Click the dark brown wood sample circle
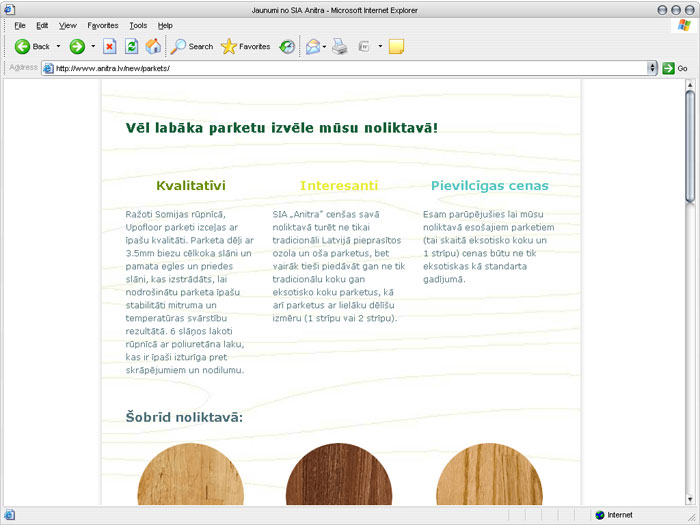 coord(339,474)
